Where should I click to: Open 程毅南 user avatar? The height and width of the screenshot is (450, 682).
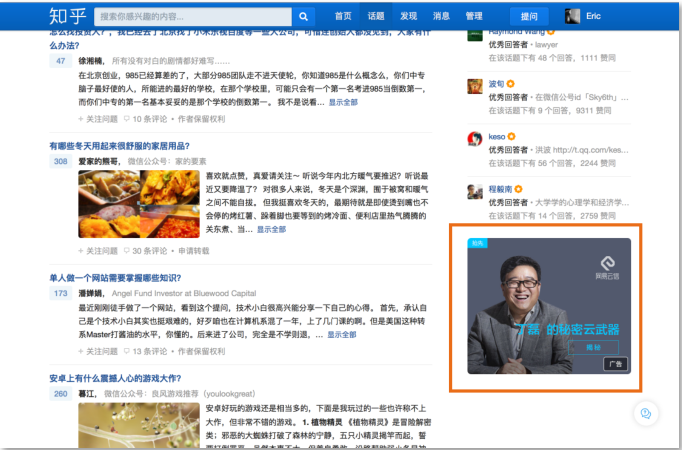475,191
